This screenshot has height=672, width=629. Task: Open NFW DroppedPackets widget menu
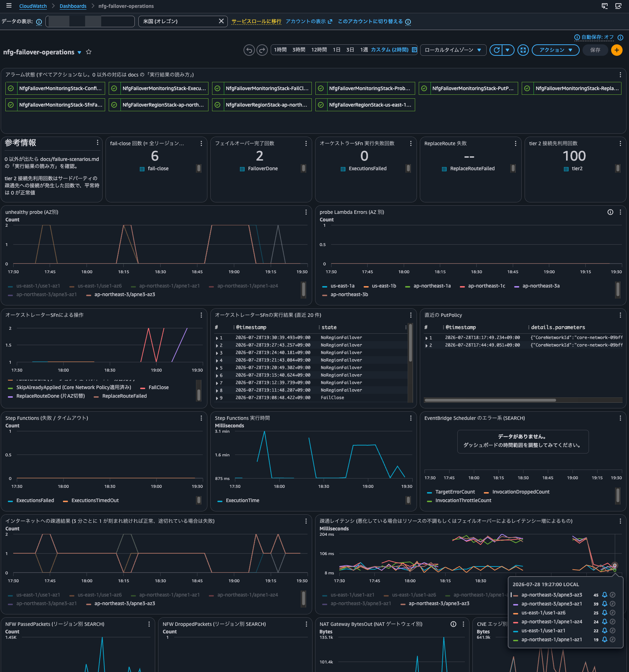click(306, 624)
